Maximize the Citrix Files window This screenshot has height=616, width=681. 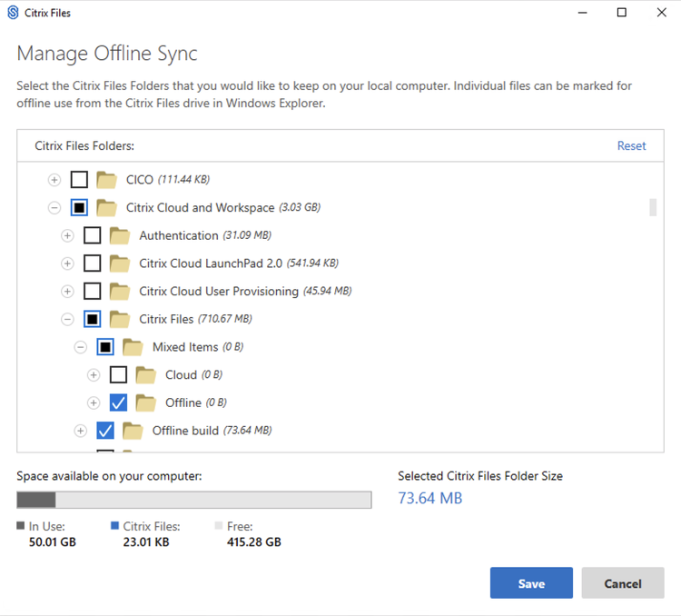621,13
